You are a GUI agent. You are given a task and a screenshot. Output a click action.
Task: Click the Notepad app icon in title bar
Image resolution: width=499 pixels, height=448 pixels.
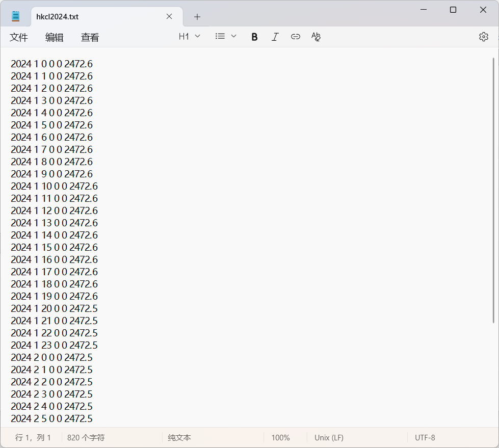pyautogui.click(x=16, y=16)
